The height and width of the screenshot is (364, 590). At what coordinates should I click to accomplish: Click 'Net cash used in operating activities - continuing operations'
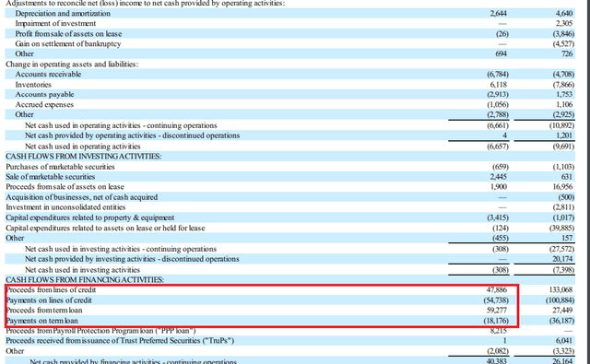pyautogui.click(x=121, y=125)
